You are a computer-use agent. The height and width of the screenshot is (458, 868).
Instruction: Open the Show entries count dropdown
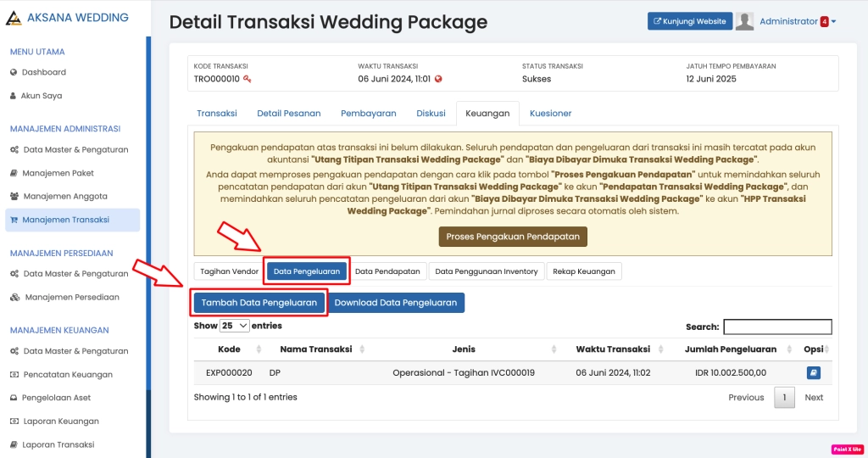coord(234,326)
